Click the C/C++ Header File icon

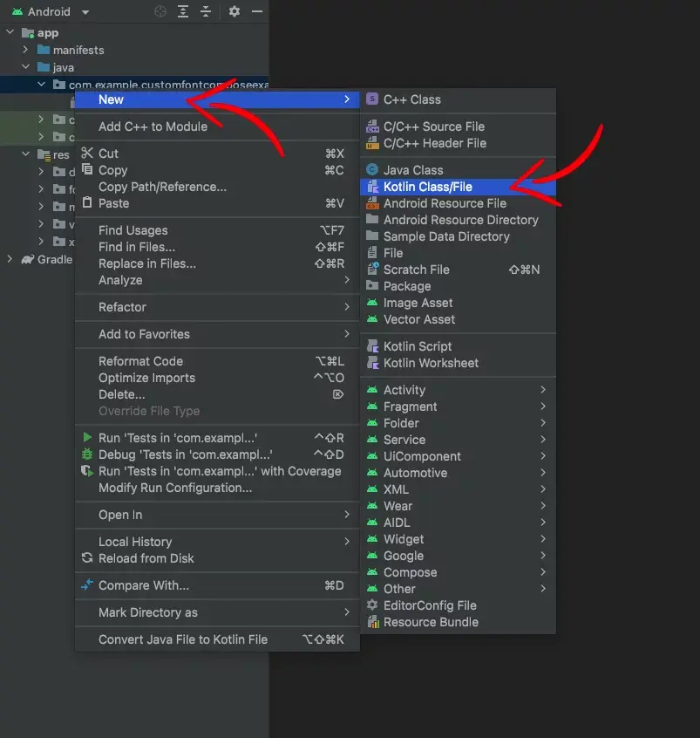372,142
